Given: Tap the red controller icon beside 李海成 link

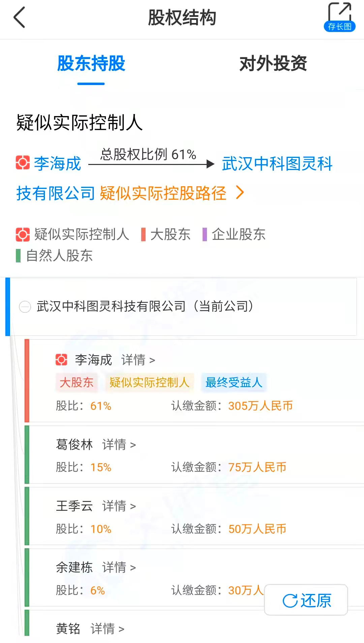Looking at the screenshot, I should 23,163.
